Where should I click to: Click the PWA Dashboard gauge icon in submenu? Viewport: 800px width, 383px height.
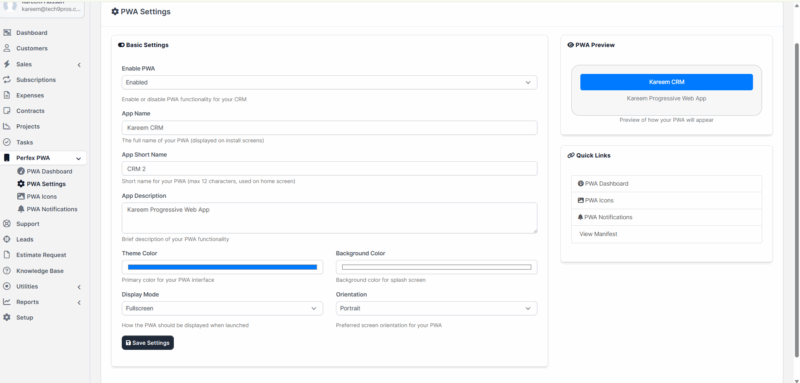pos(21,171)
